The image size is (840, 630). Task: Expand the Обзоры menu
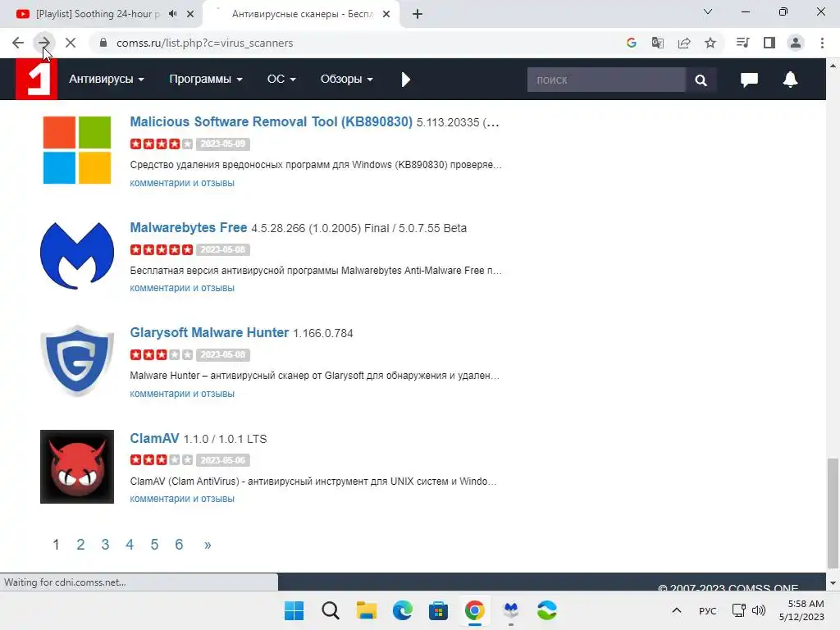tap(347, 80)
